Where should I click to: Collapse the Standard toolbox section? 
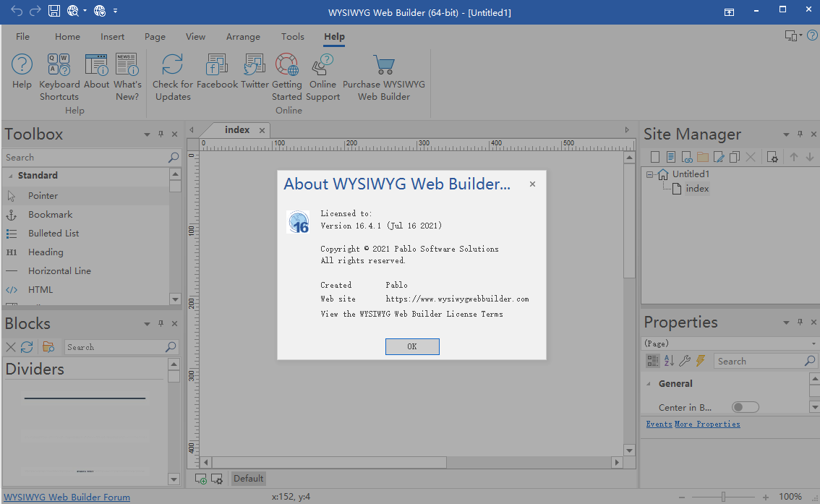(11, 176)
